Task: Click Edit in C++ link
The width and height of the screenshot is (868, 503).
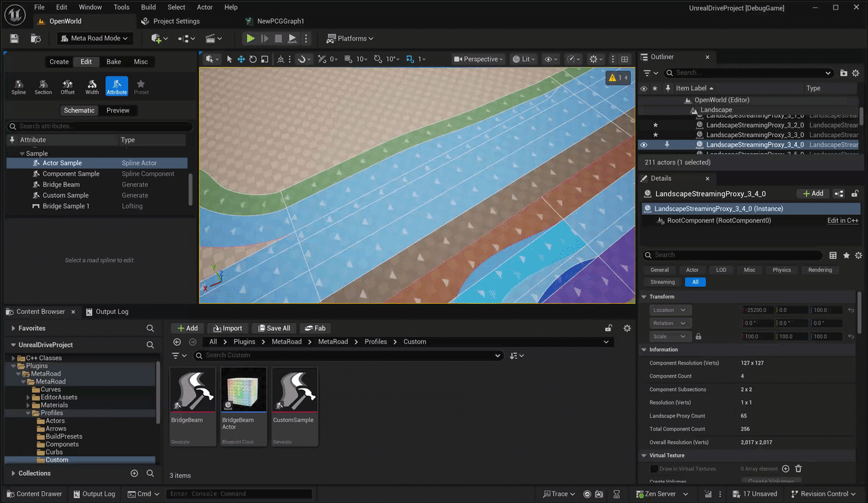Action: point(843,220)
